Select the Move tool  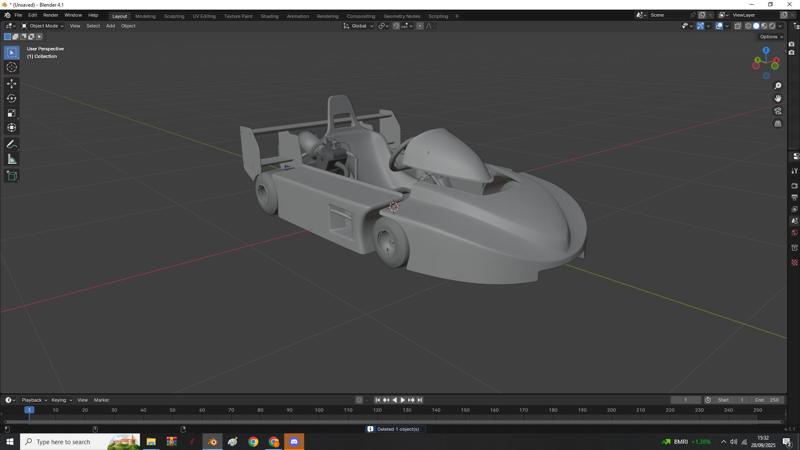coord(12,83)
